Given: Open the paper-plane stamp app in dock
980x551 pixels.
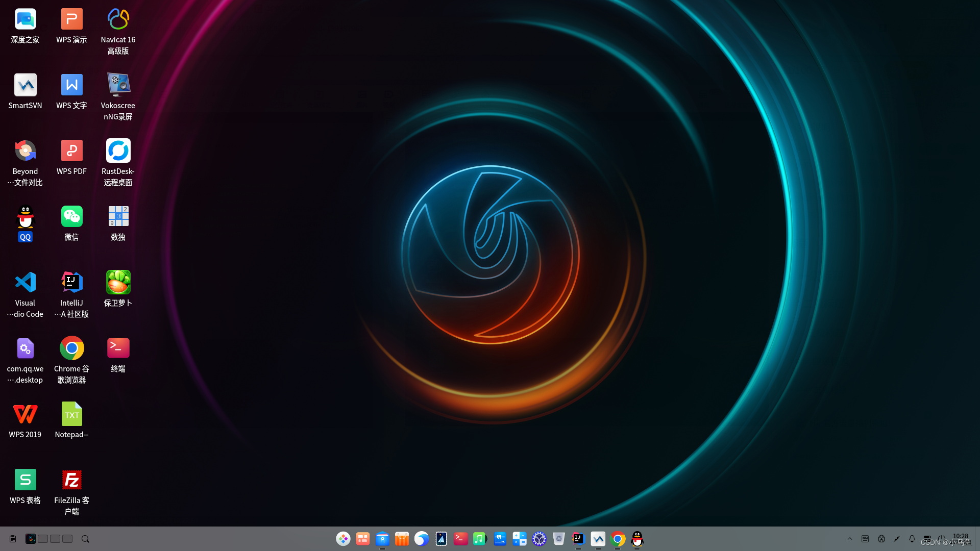Looking at the screenshot, I should coord(441,539).
